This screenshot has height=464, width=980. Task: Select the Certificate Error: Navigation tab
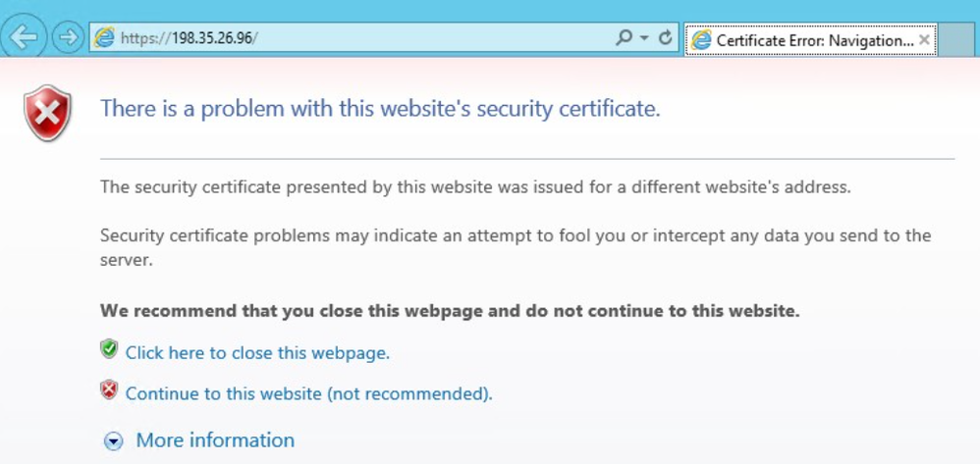pos(813,40)
